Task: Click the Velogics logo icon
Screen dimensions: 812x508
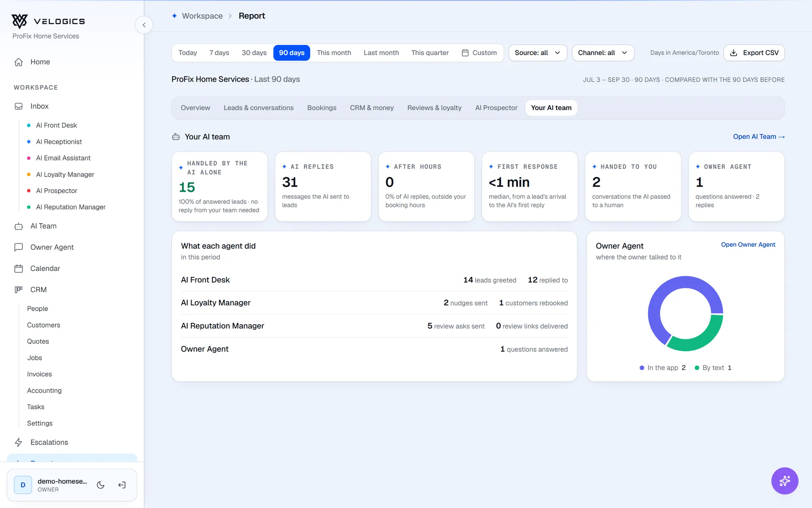Action: (x=19, y=21)
